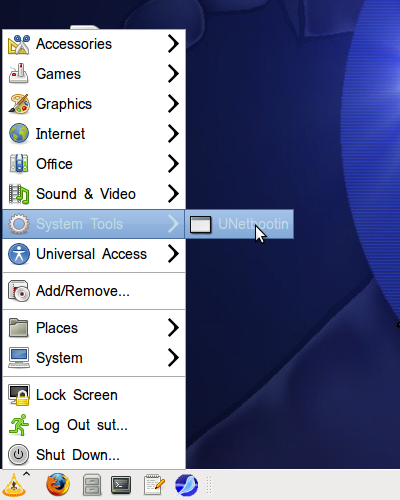The height and width of the screenshot is (500, 400).
Task: Launch the text editor notepad icon
Action: (154, 485)
